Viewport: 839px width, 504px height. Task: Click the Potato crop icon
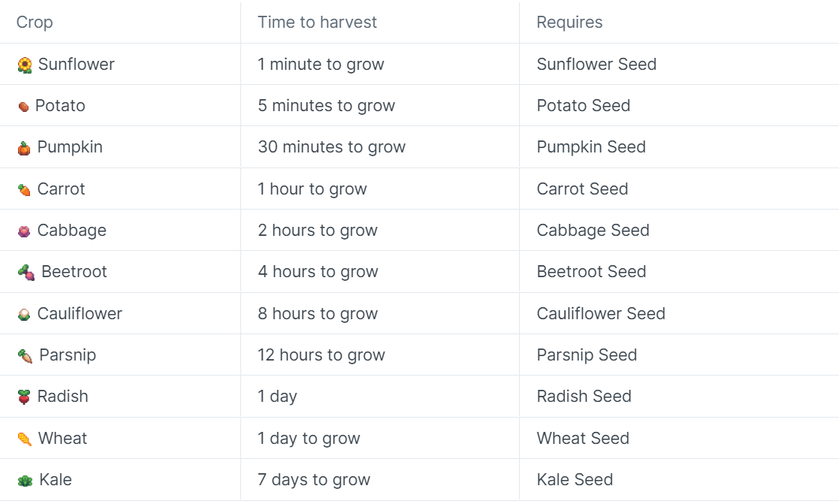(23, 107)
